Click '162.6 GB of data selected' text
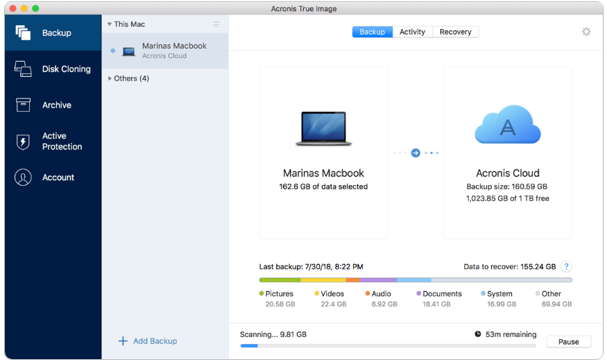Screen dimensions: 607x364 click(x=323, y=187)
